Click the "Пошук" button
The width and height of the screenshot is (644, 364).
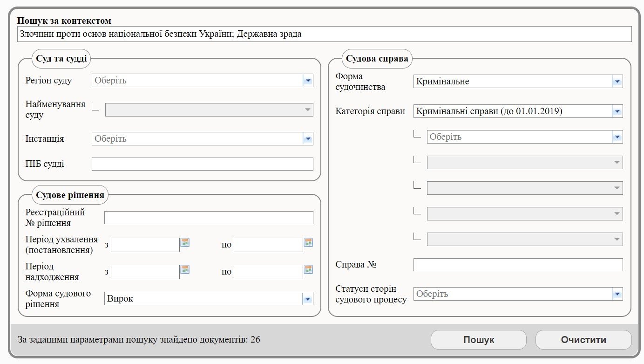pyautogui.click(x=479, y=339)
